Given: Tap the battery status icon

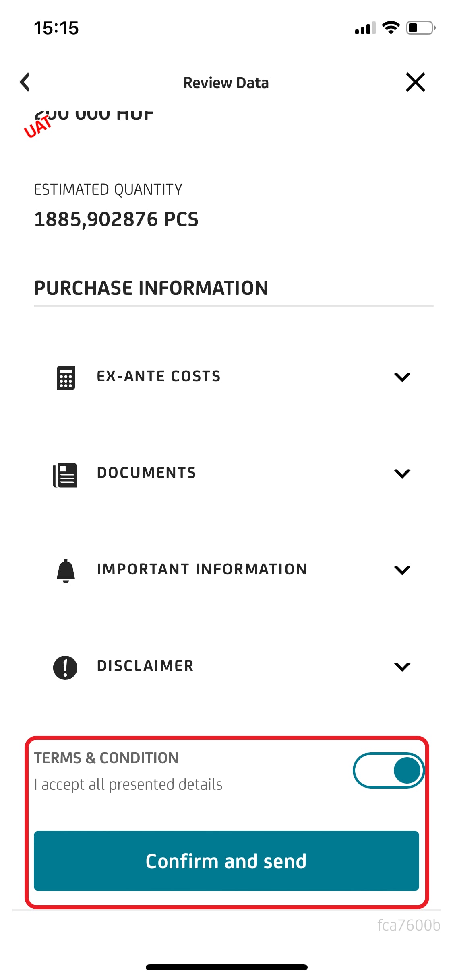Looking at the screenshot, I should tap(420, 28).
